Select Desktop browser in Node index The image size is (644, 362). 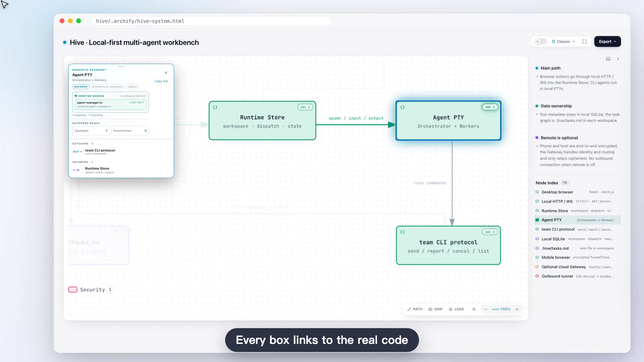pos(578,192)
